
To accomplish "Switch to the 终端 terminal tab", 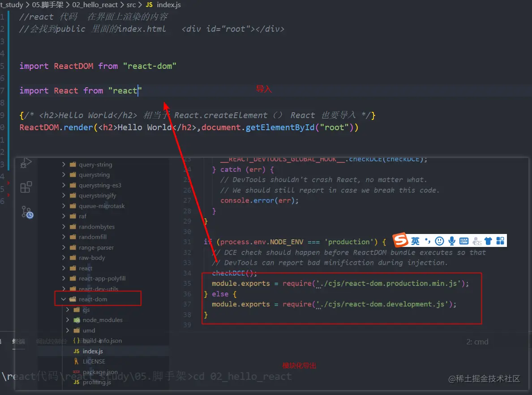I will 19,341.
